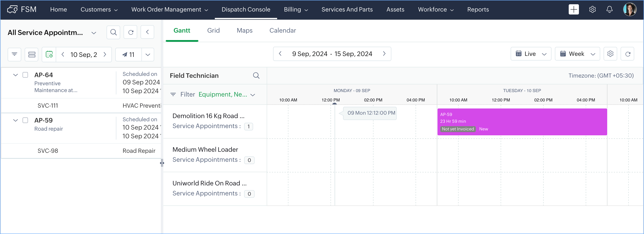This screenshot has height=234, width=644.
Task: Open the appointments filter icon
Action: pos(14,54)
